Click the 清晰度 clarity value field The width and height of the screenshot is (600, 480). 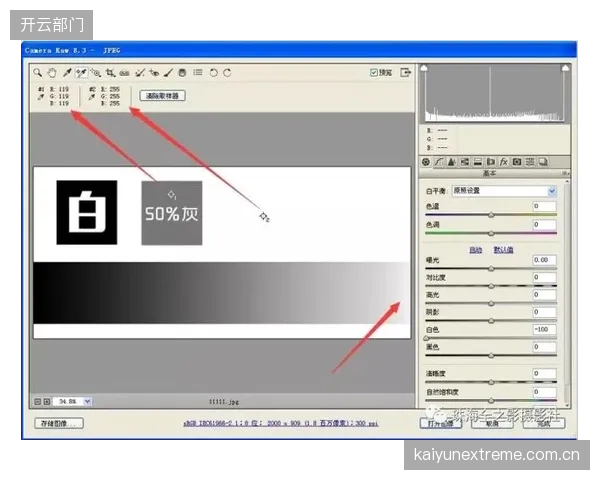coord(545,374)
